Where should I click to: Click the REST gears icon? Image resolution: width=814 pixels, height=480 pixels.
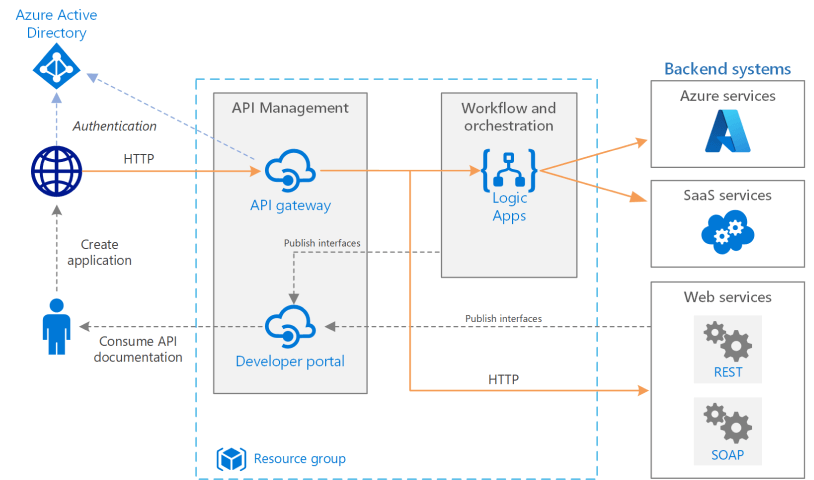(x=727, y=342)
